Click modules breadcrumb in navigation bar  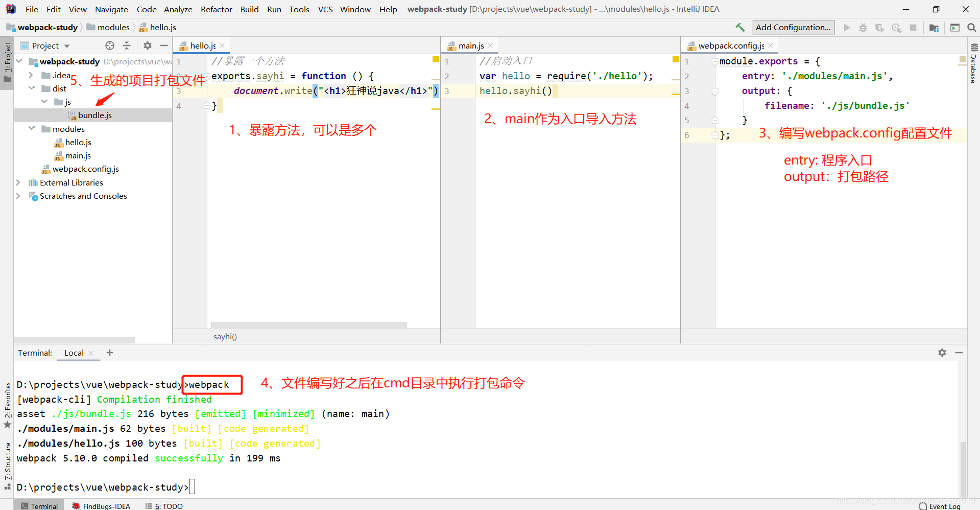tap(108, 27)
